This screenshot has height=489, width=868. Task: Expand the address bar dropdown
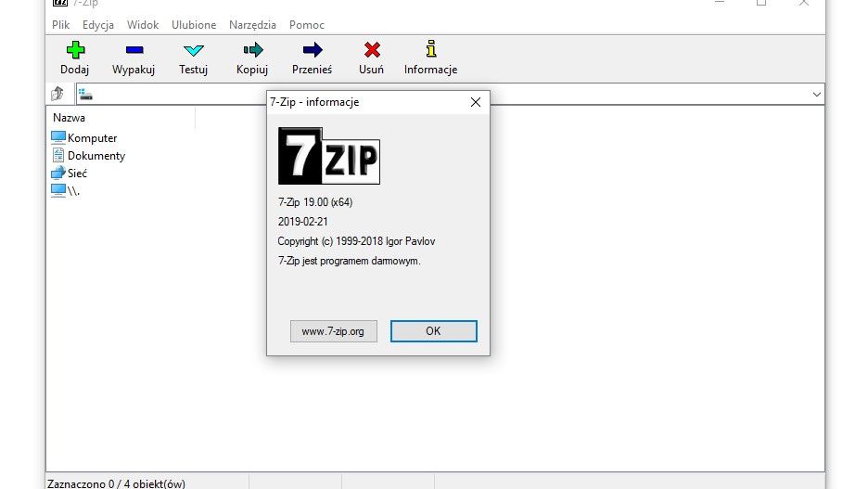click(816, 94)
